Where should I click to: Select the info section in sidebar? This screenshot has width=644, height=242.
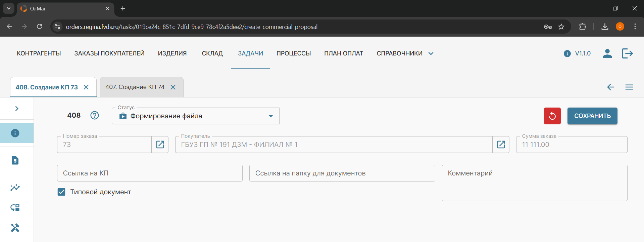click(15, 133)
